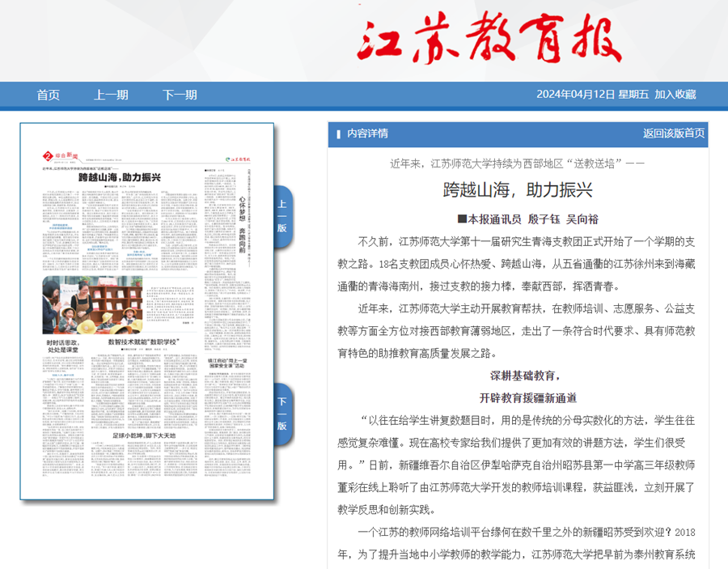Go to the 首页 home page

pyautogui.click(x=48, y=95)
